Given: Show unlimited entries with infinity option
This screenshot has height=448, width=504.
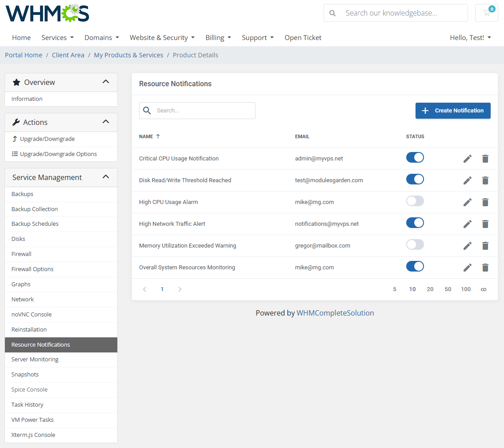Looking at the screenshot, I should [484, 289].
